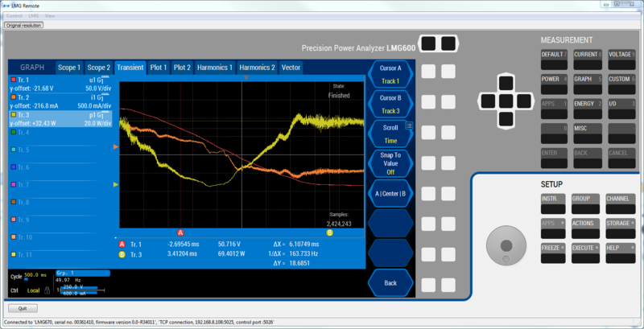Click the ACTIONS setup key
The image size is (644, 329).
click(x=586, y=229)
